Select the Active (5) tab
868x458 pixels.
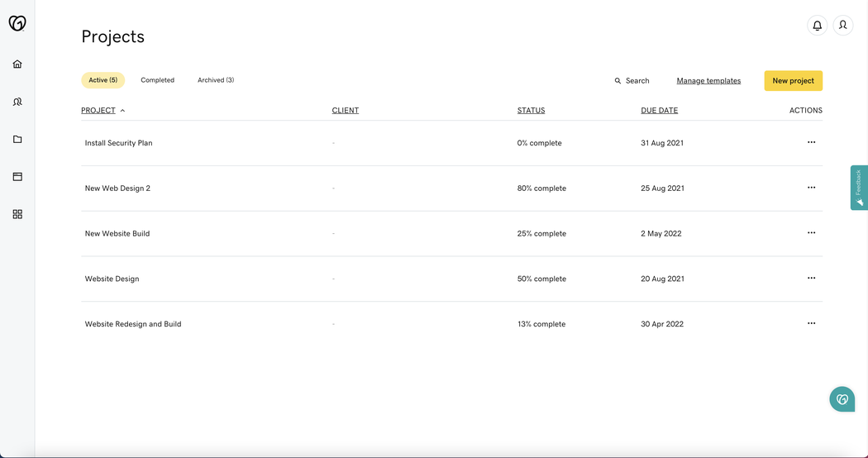click(103, 80)
